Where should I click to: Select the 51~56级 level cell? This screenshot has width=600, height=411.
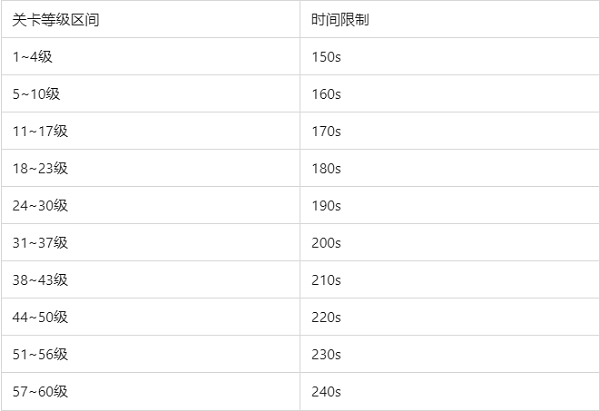click(40, 354)
